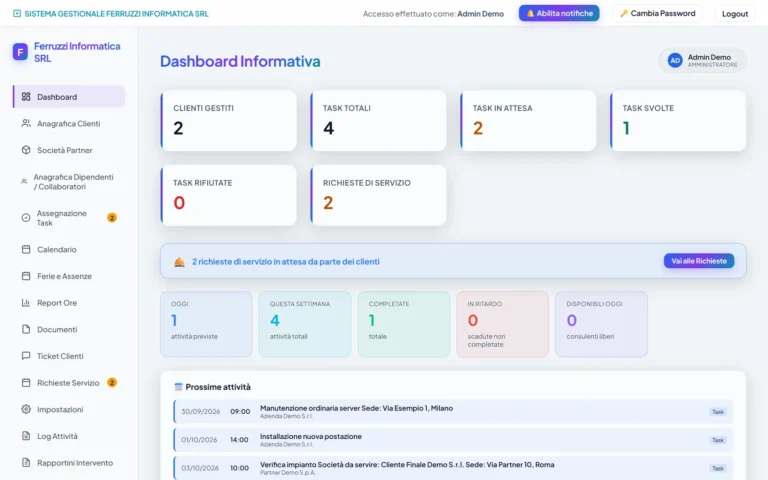
Task: Click the Logout button
Action: (735, 14)
